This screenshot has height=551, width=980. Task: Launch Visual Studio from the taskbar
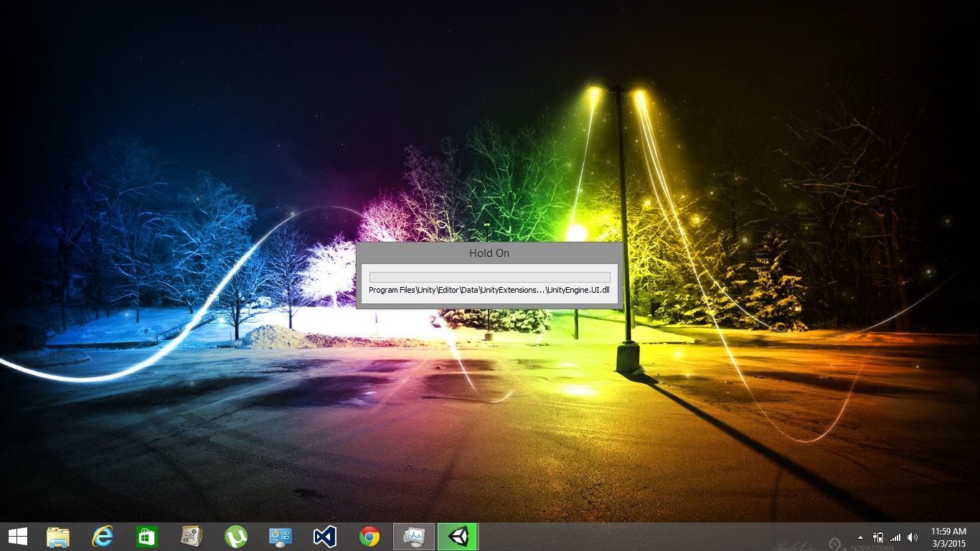click(325, 537)
